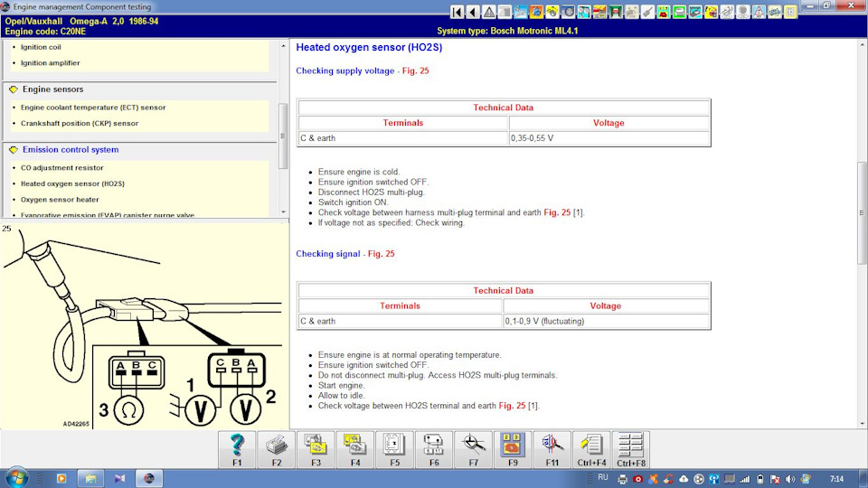Click the '0,35-0,55 V' voltage cell
868x488 pixels.
609,138
